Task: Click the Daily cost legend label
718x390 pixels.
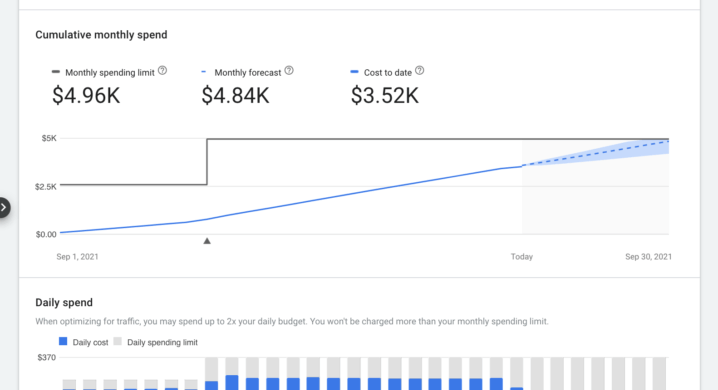Action: 90,342
